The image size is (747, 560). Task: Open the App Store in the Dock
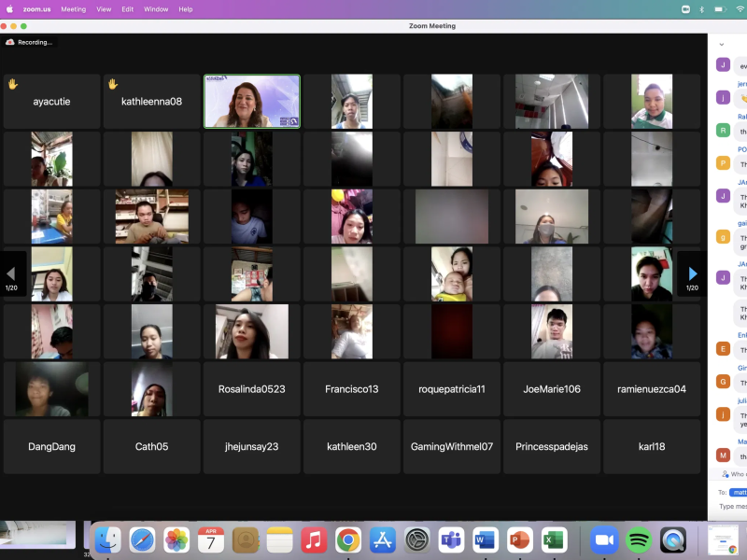pos(383,540)
